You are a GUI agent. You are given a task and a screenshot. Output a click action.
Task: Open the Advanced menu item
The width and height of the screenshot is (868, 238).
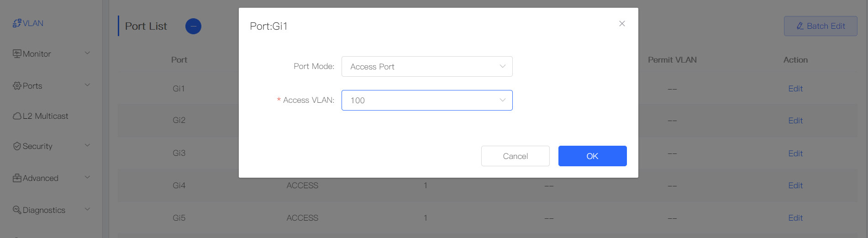(41, 178)
